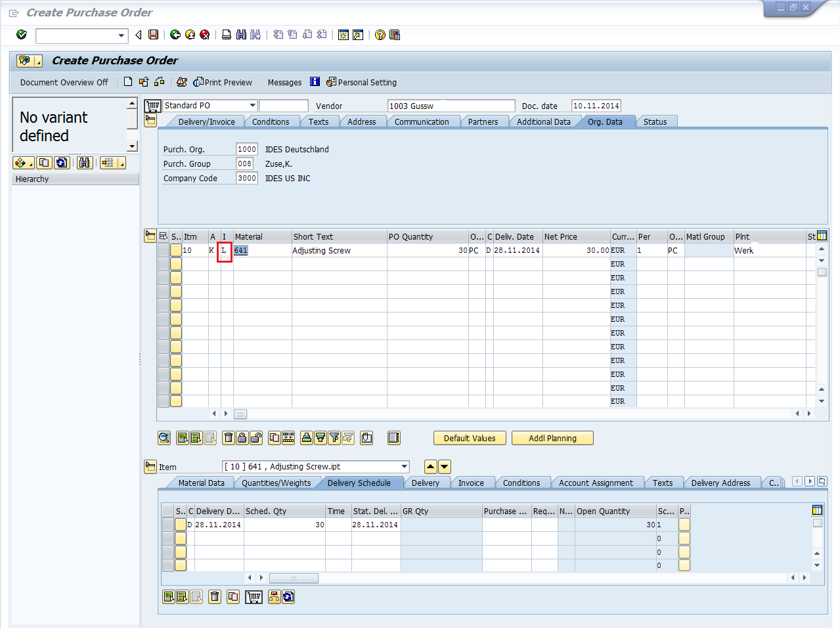Click the Sort ascending icon below item table
Screen dimensions: 840x629
(x=306, y=438)
